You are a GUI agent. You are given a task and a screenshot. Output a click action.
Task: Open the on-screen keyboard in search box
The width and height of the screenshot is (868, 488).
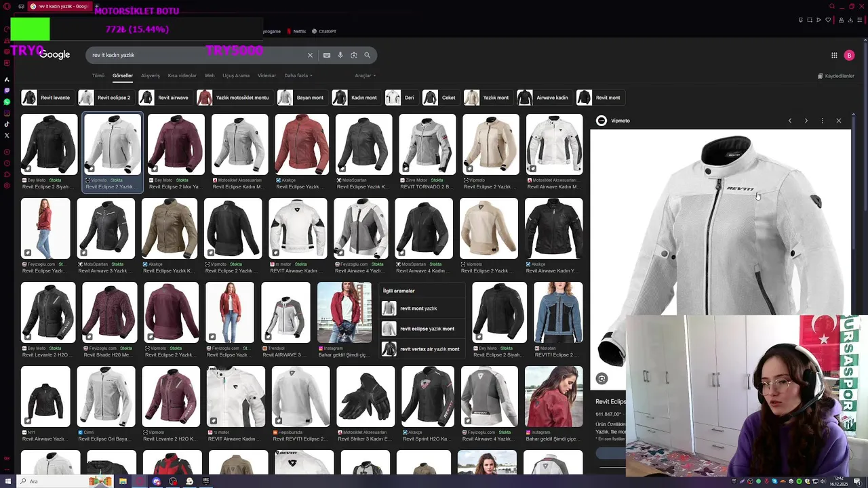(327, 55)
